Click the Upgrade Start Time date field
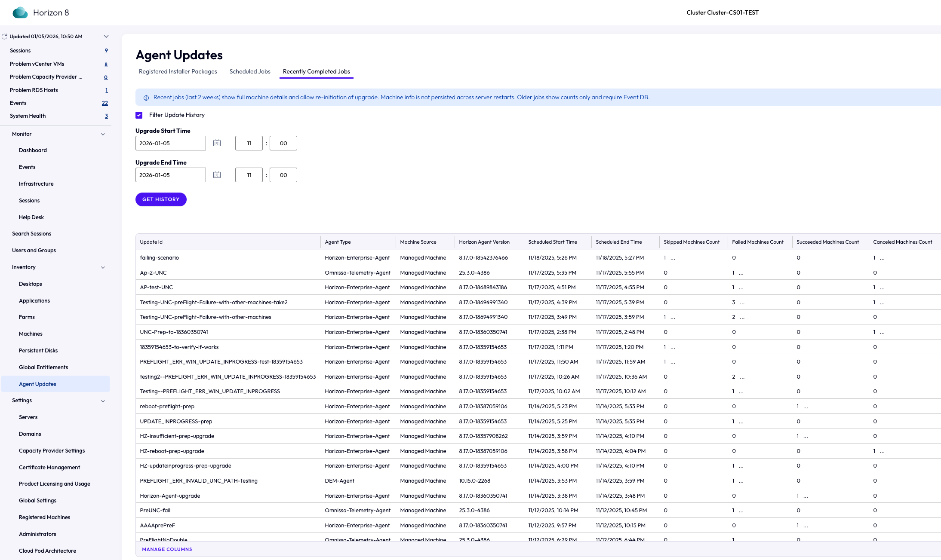The image size is (941, 560). tap(171, 143)
